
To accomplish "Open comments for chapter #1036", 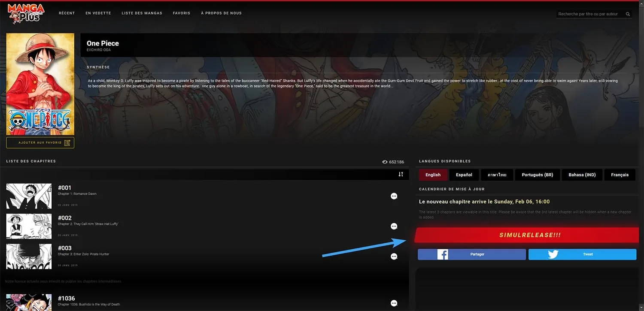I will pos(394,303).
